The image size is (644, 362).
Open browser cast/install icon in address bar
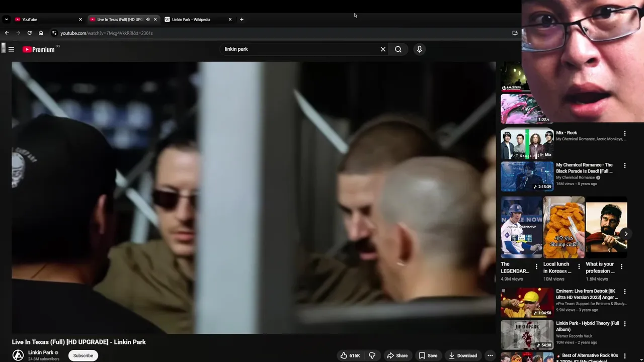tap(515, 33)
